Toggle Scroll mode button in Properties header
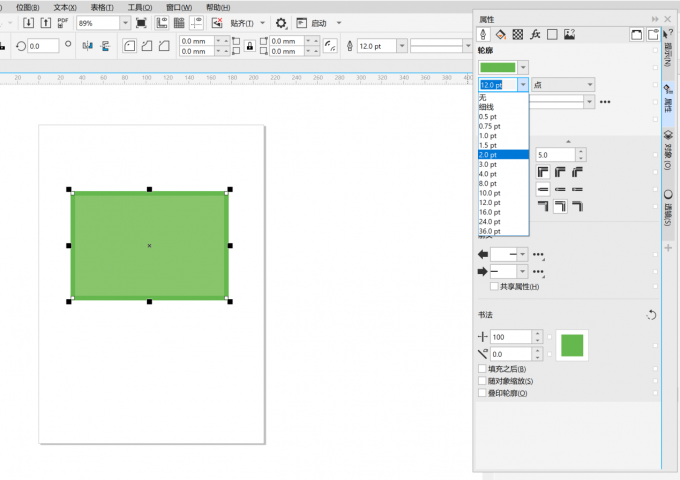Screen dimensions: 680x480 point(637,35)
